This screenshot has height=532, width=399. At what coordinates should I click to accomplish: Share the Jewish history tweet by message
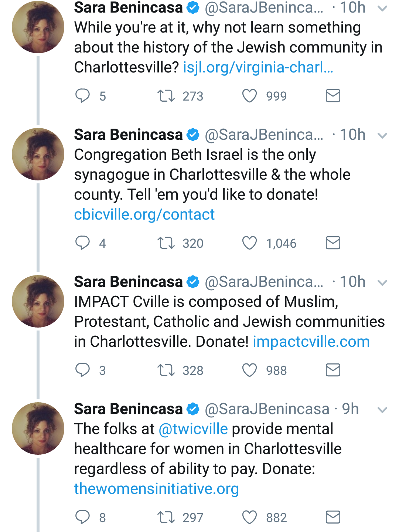(x=333, y=96)
